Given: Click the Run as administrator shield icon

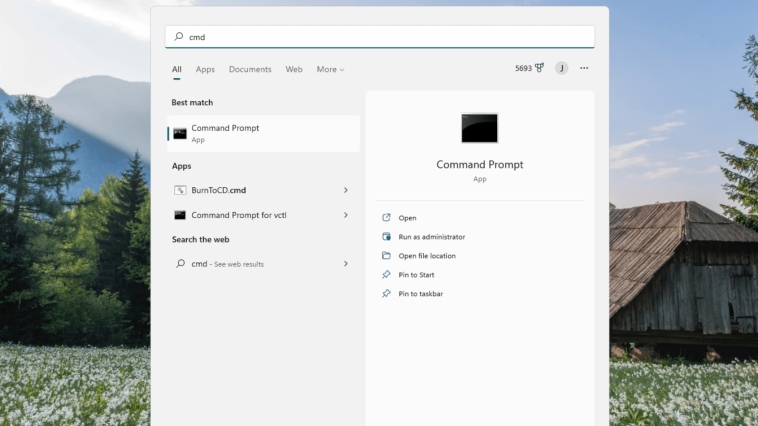Looking at the screenshot, I should 386,236.
